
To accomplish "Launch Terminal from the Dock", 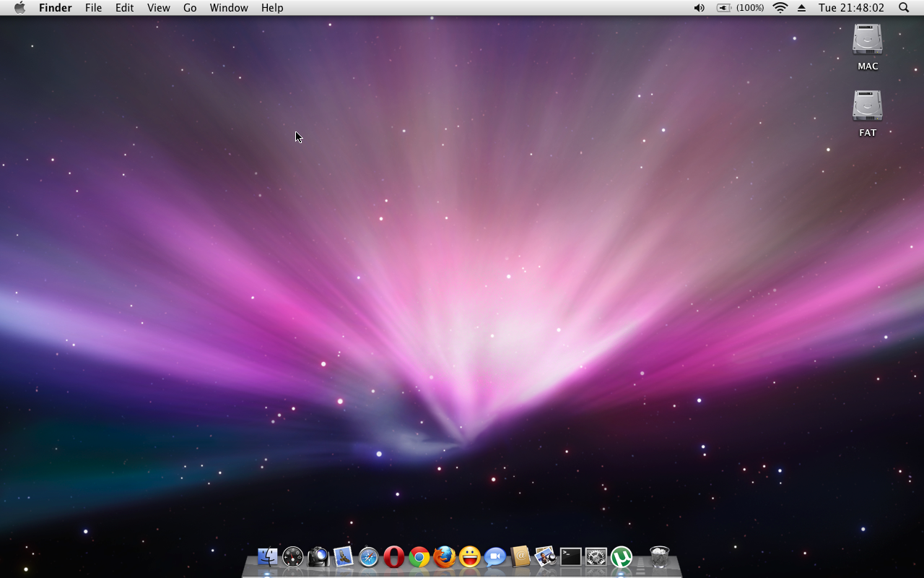I will (x=571, y=557).
